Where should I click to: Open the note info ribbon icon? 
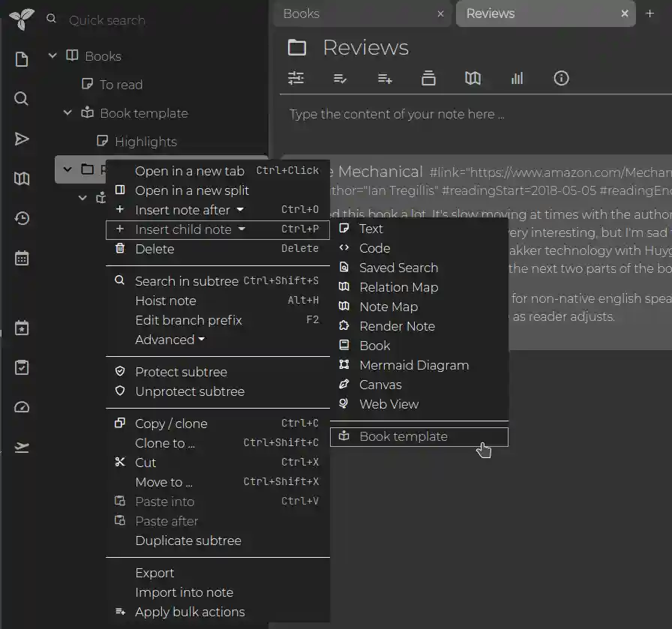point(561,78)
